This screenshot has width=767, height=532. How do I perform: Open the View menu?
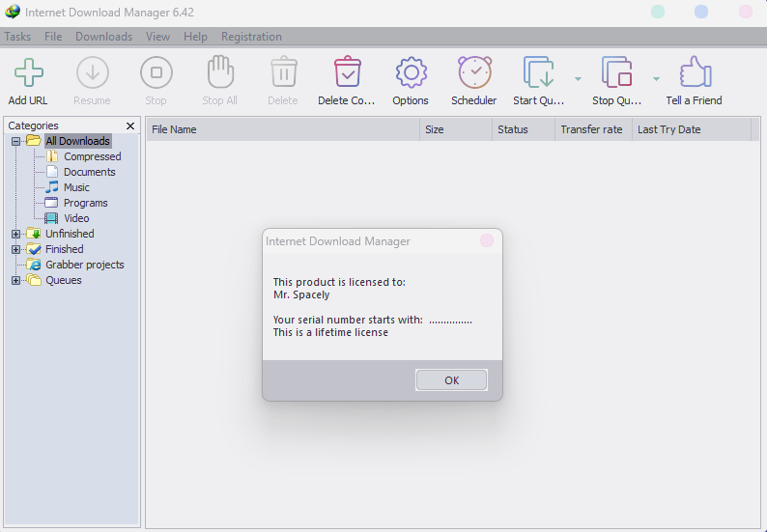pyautogui.click(x=158, y=37)
